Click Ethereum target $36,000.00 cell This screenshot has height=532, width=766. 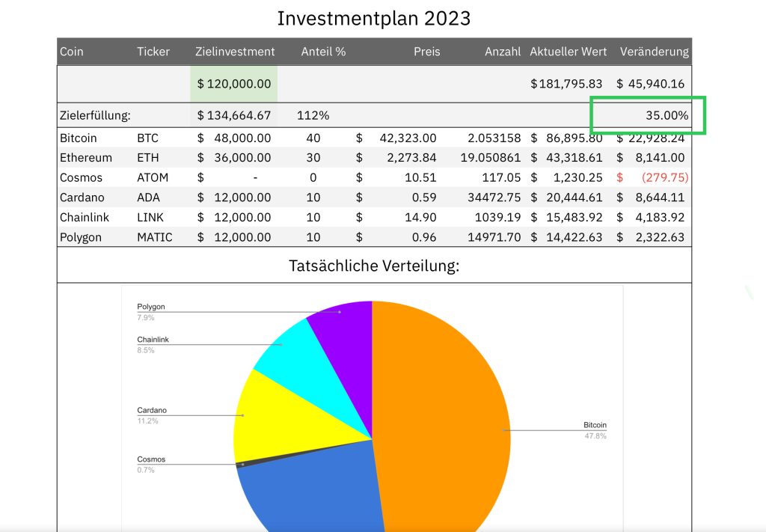tap(234, 157)
